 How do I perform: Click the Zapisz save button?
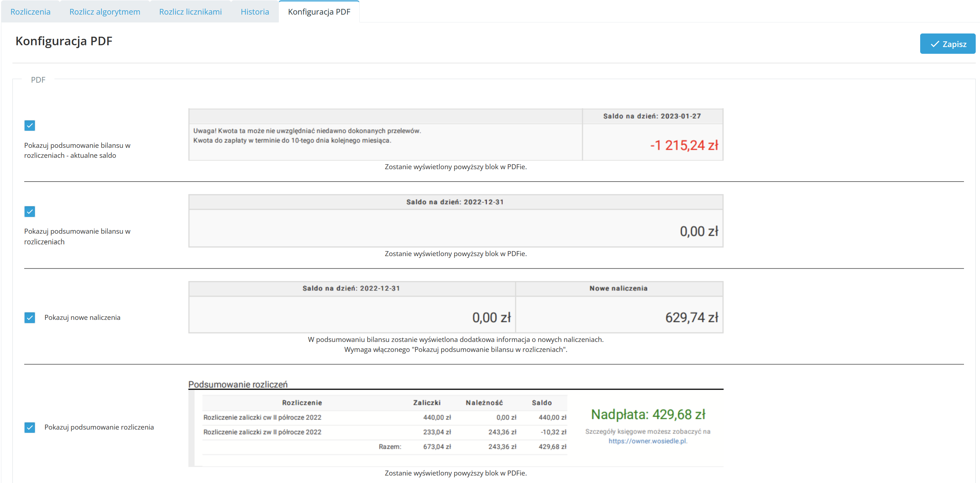(x=947, y=44)
